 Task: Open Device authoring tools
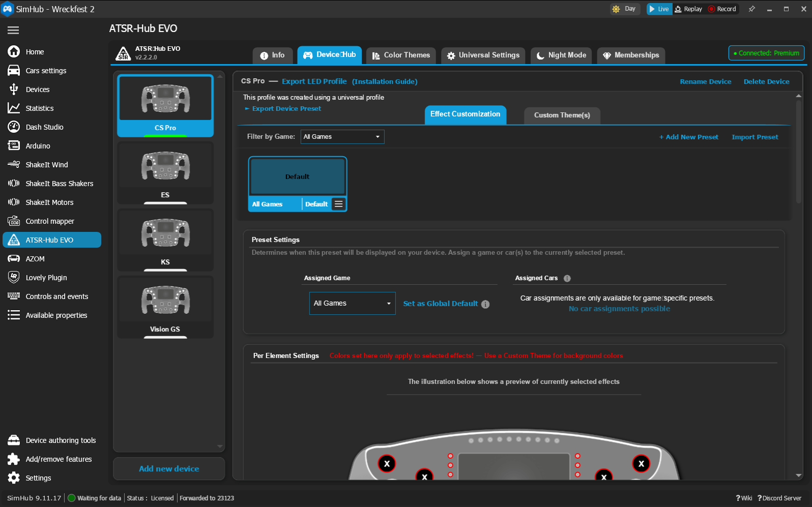(61, 440)
